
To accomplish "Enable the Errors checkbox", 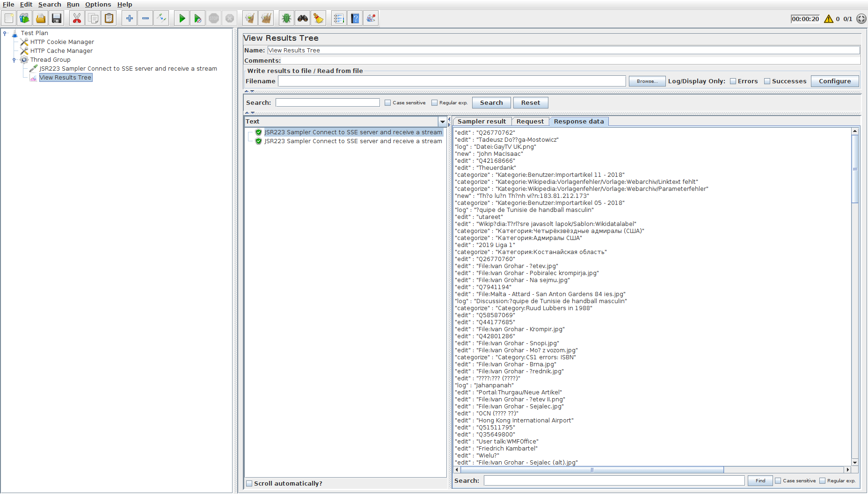I will (x=733, y=81).
